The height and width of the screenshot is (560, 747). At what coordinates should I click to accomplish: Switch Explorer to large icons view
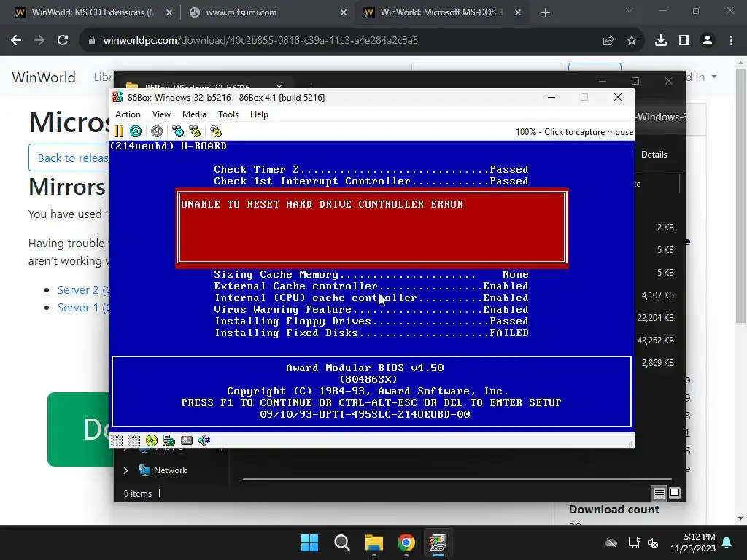point(675,494)
